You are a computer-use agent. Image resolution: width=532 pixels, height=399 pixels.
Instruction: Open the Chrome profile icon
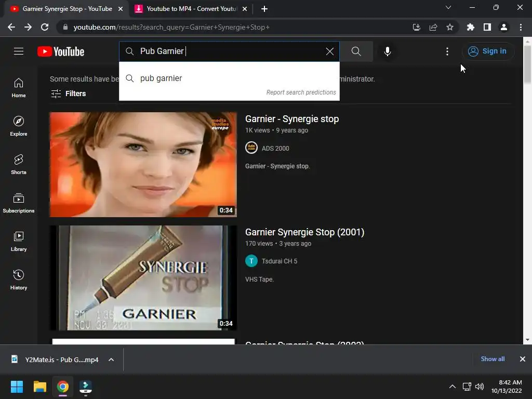[504, 27]
